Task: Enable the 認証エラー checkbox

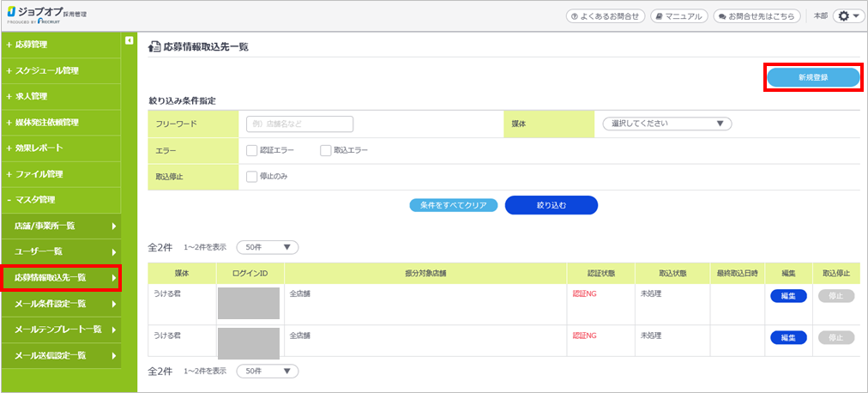Action: [x=251, y=150]
